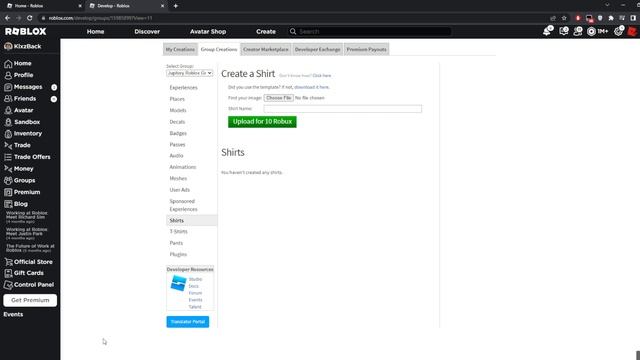Click the browser back arrow
The height and width of the screenshot is (360, 640).
pos(7,18)
